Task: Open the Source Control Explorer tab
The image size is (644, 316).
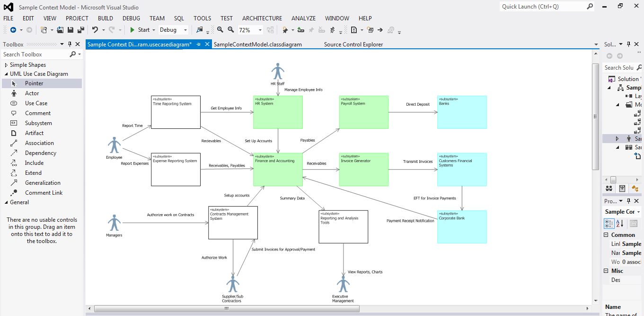Action: coord(353,45)
